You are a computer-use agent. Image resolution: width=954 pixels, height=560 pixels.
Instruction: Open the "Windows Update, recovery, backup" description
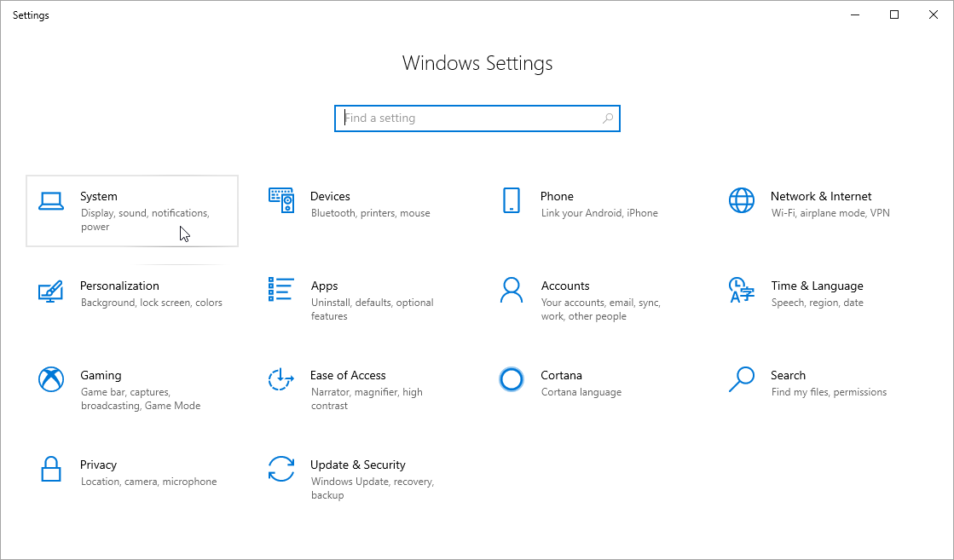coord(373,488)
